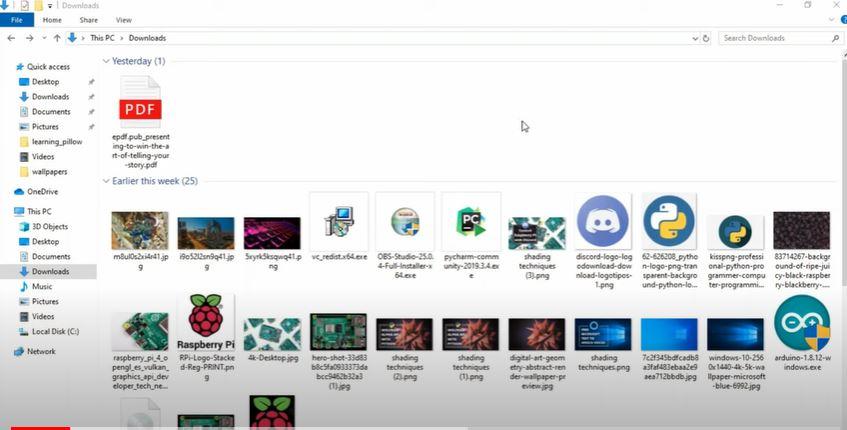This screenshot has width=847, height=430.
Task: Open the recent locations dropdown arrow
Action: (44, 38)
